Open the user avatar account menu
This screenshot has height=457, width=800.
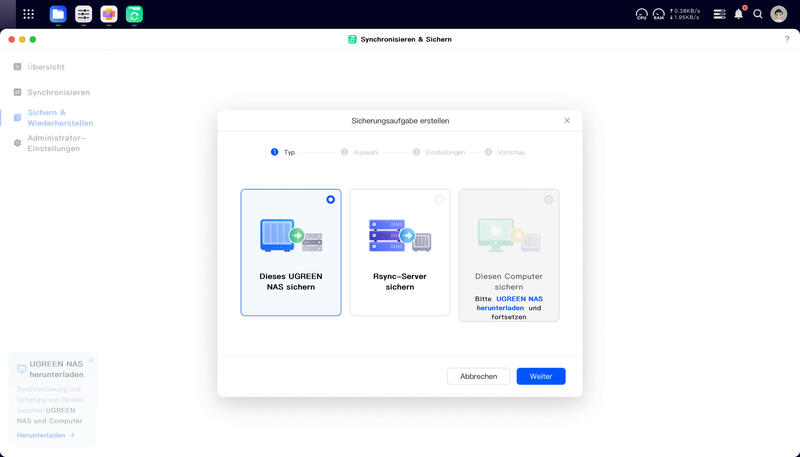pyautogui.click(x=779, y=14)
